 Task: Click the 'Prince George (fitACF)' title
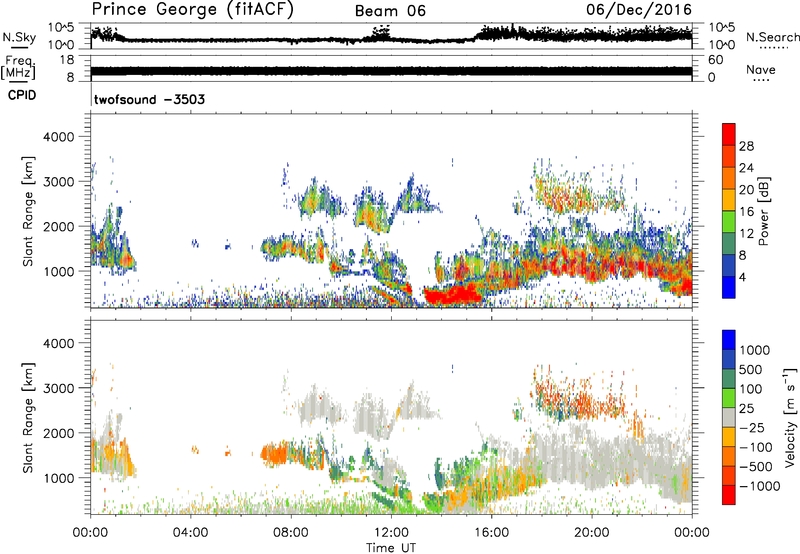[x=192, y=10]
